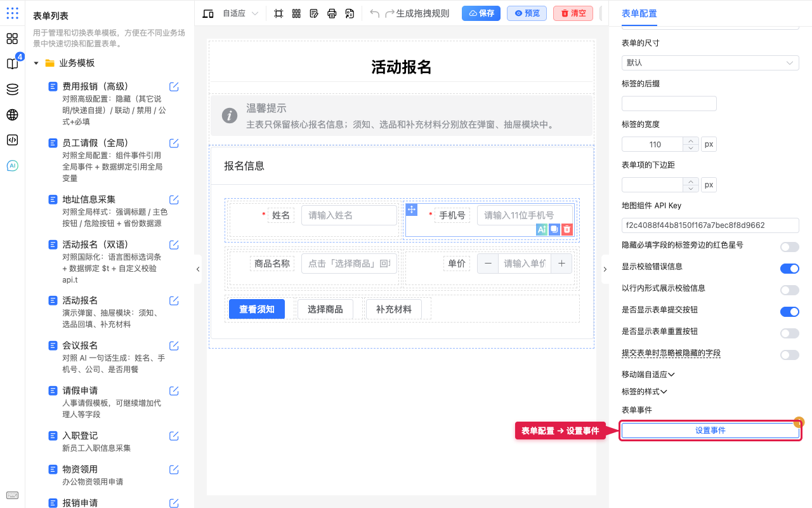Collapse the left panel with arrow handle

coord(198,269)
